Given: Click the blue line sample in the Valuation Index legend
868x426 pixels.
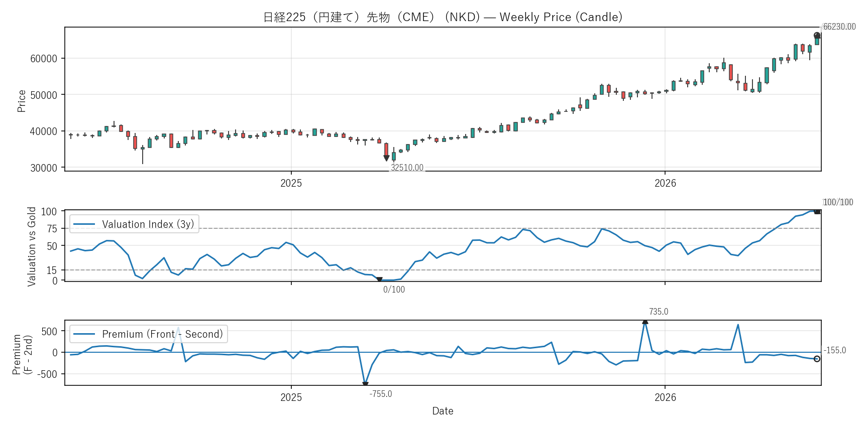Looking at the screenshot, I should [84, 224].
